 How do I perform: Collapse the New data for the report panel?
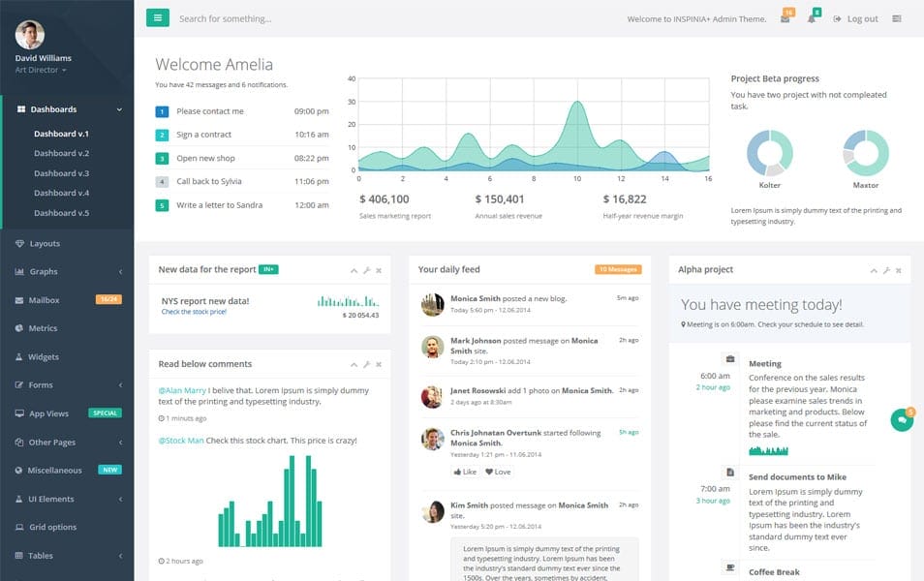click(x=354, y=271)
